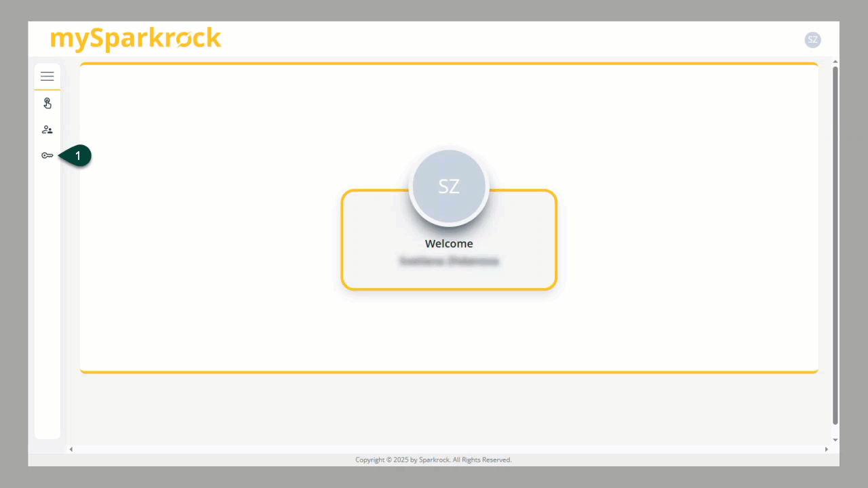Select the key icon in sidebar

47,155
